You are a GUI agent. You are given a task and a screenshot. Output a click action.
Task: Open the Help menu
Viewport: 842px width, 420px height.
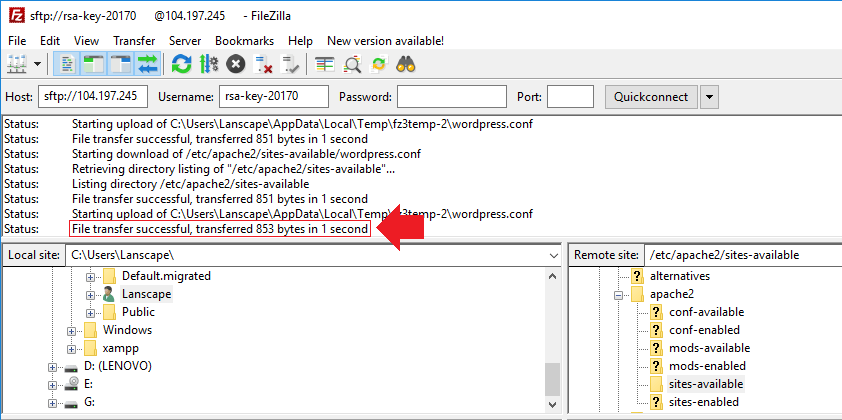point(300,41)
